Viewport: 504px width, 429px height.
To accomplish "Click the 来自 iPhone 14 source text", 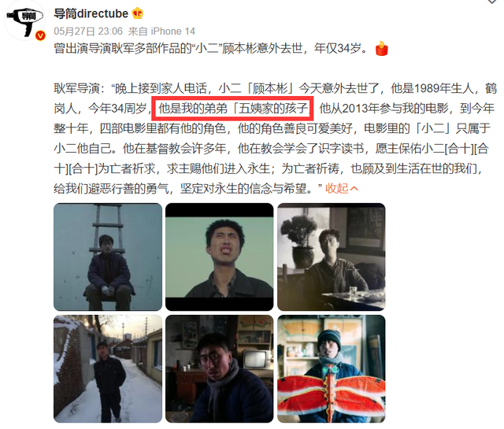I will click(161, 31).
